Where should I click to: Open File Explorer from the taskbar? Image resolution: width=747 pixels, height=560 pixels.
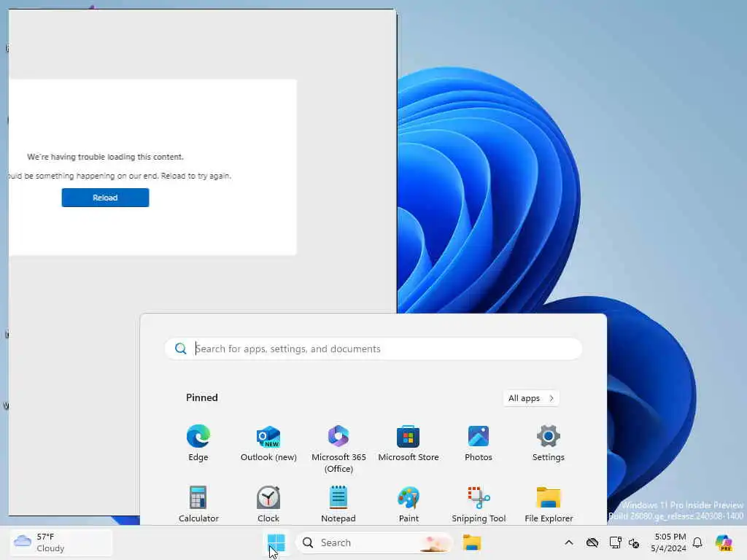pos(472,542)
